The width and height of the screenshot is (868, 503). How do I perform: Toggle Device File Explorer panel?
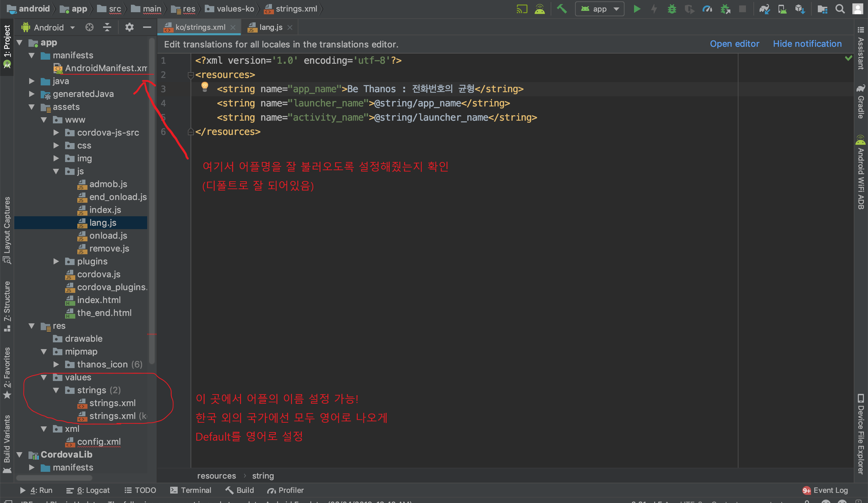tap(861, 434)
